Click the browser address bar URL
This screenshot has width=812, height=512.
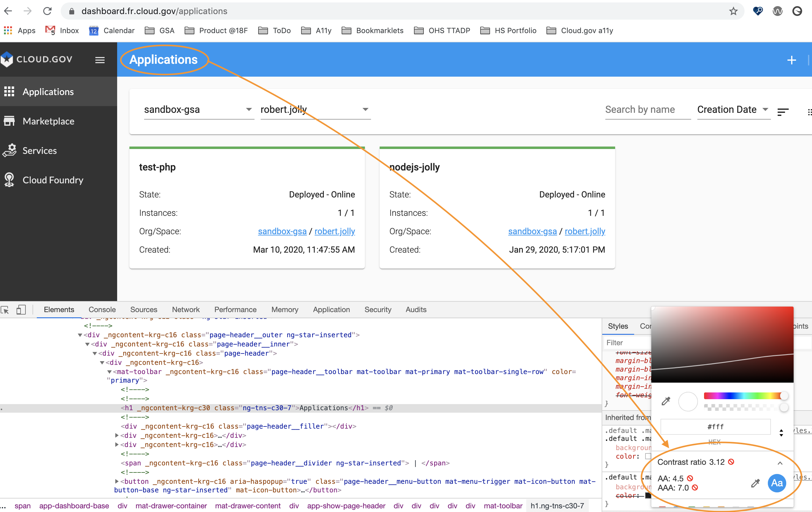point(155,11)
